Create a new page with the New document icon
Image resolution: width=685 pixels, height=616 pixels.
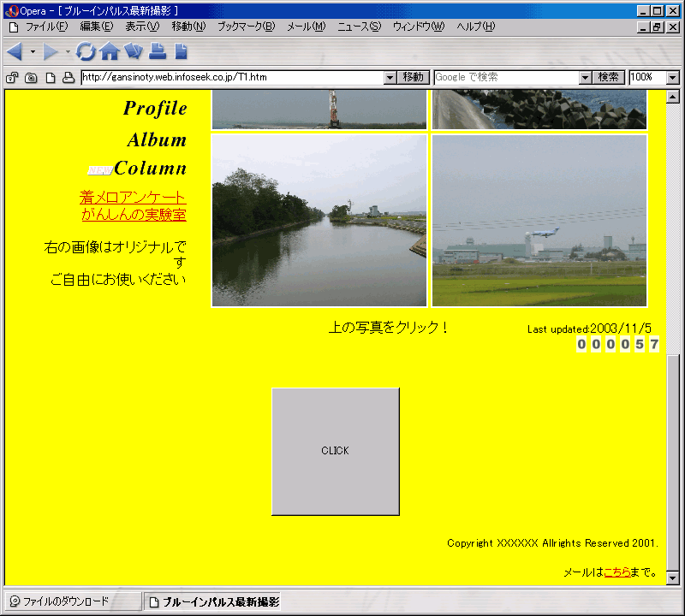[181, 51]
